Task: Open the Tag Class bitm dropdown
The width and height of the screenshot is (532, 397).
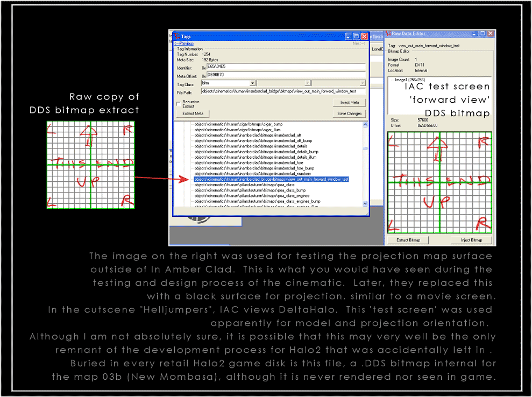Action: [252, 83]
